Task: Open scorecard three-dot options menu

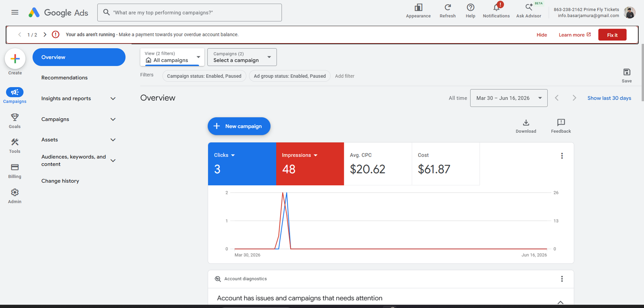Action: [x=562, y=156]
